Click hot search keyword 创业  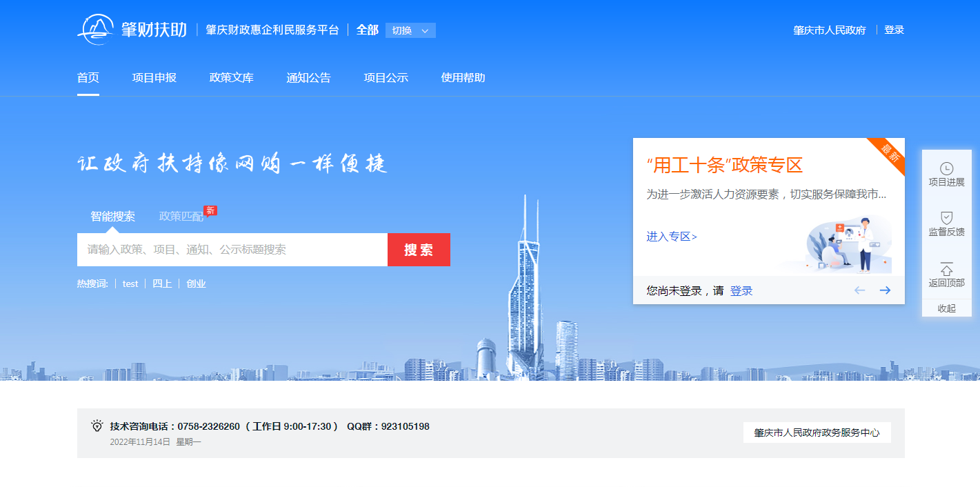(x=196, y=284)
